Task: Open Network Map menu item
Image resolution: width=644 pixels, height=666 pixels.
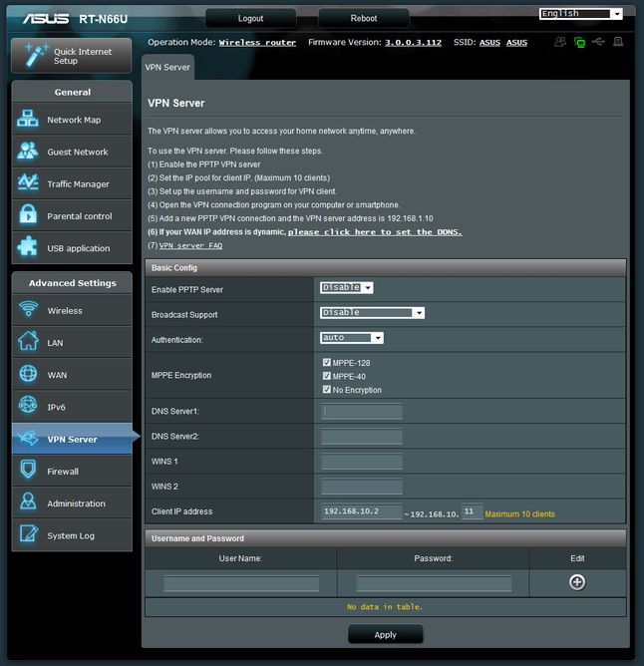Action: pyautogui.click(x=72, y=119)
